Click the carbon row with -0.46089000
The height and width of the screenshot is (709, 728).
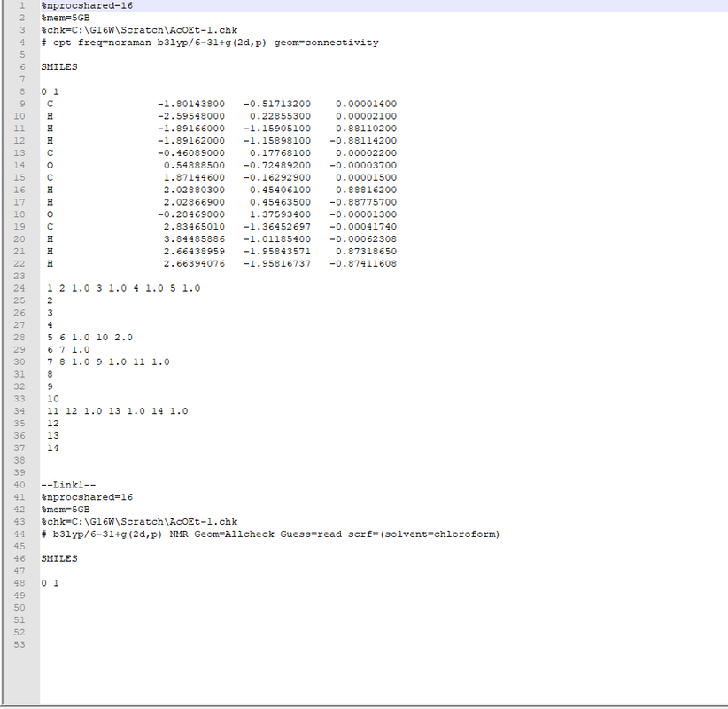click(x=222, y=152)
